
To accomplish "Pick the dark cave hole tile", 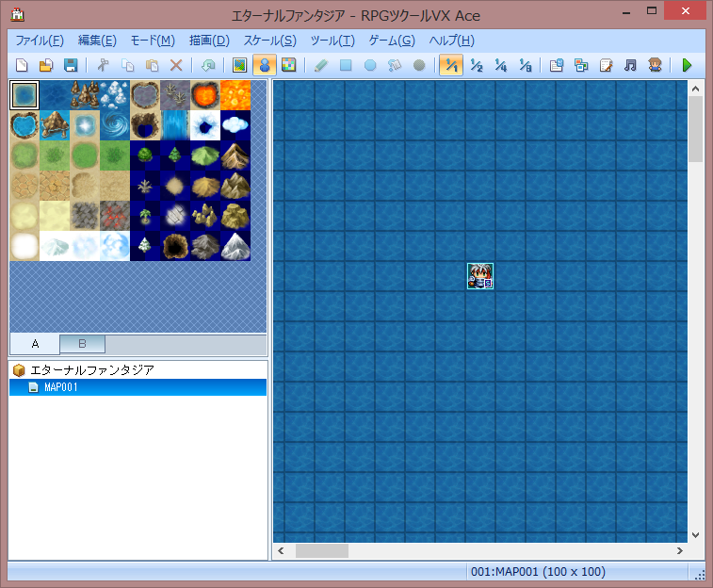I will pos(175,246).
